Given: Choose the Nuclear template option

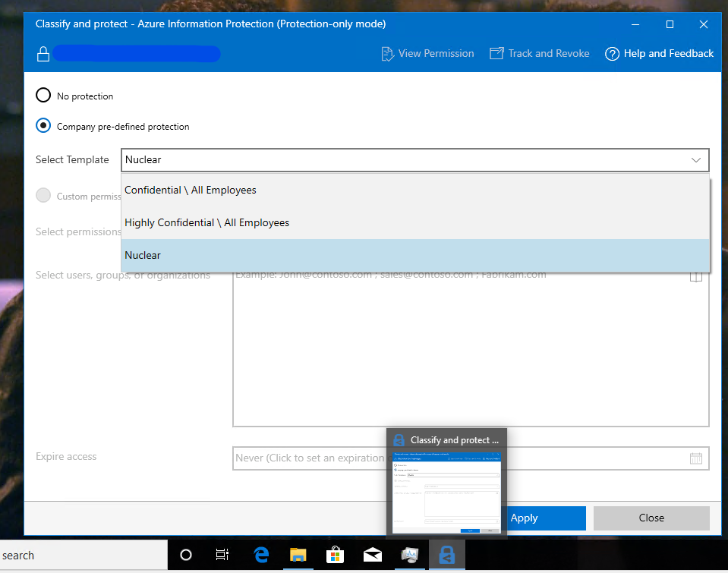Looking at the screenshot, I should click(x=415, y=256).
